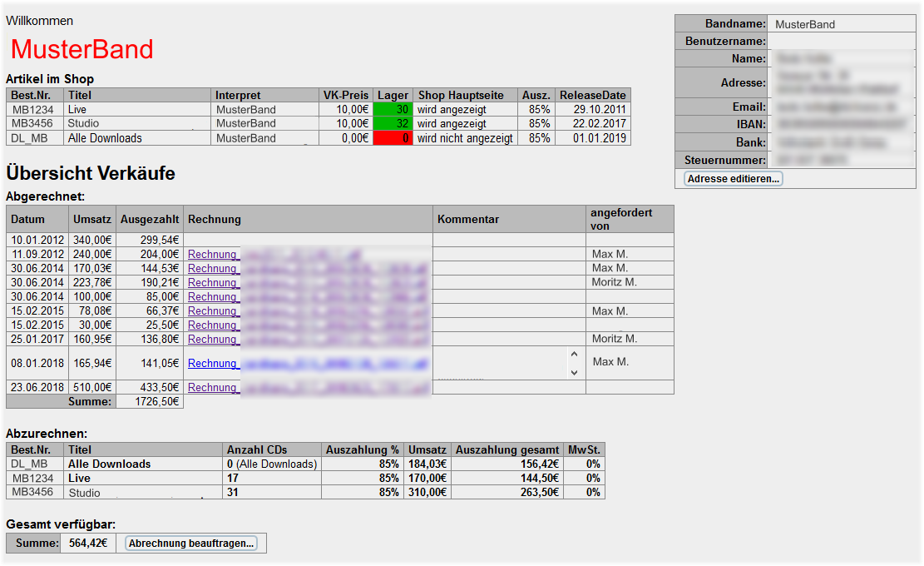Click the comment box scroll-up arrow
This screenshot has height=566, width=924.
point(573,355)
